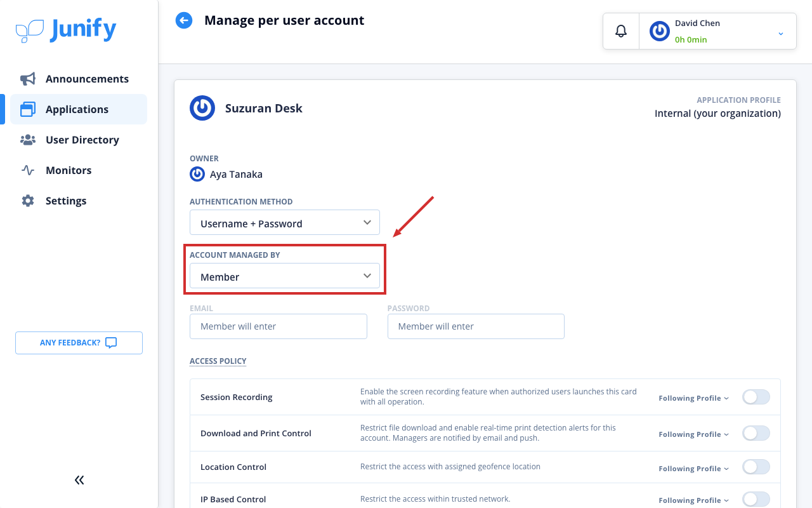Screen dimensions: 812x508
Task: Open Following Profile dropdown for IP Based Control
Action: point(694,500)
